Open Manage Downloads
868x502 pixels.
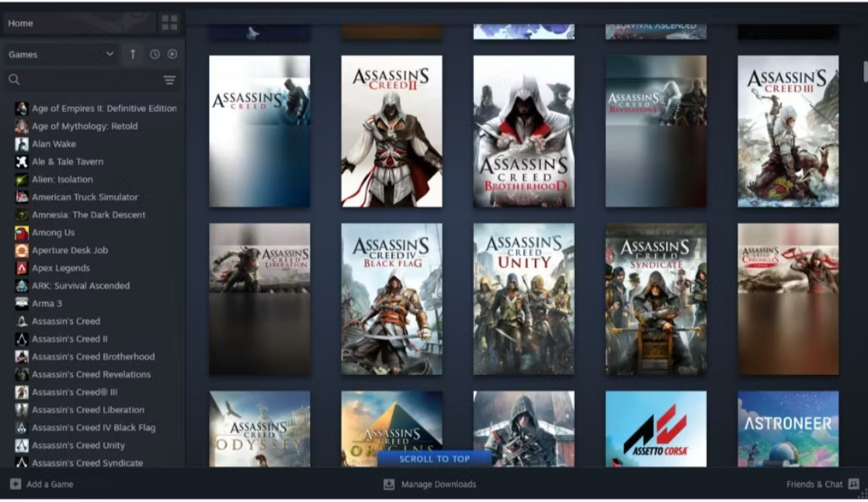point(438,484)
